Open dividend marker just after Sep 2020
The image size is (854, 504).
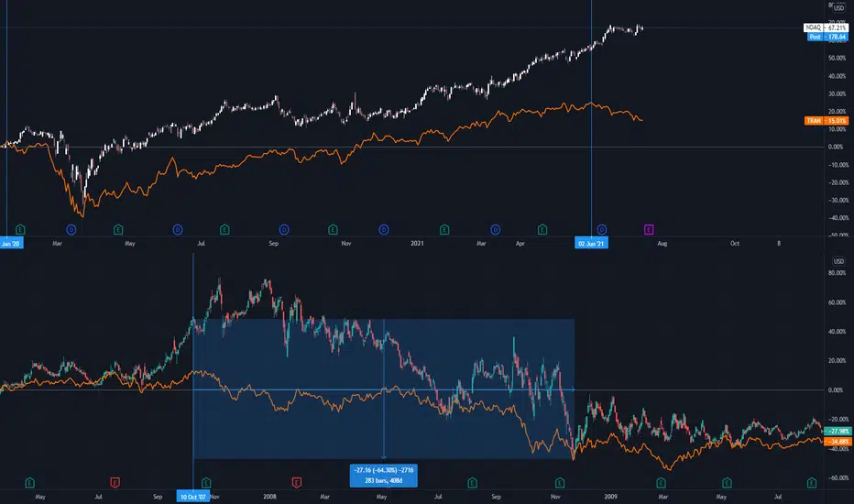pos(284,229)
